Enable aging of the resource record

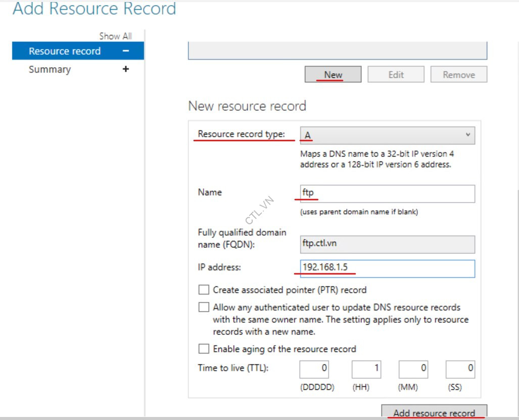tap(204, 349)
